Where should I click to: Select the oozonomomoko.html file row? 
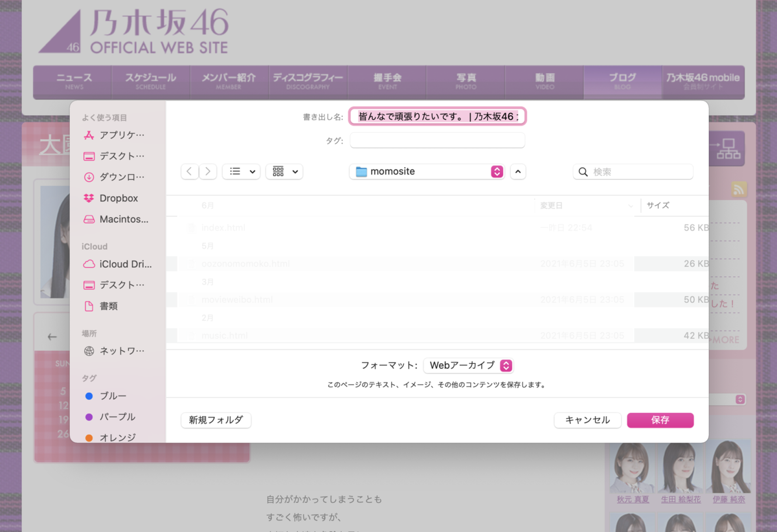point(437,264)
